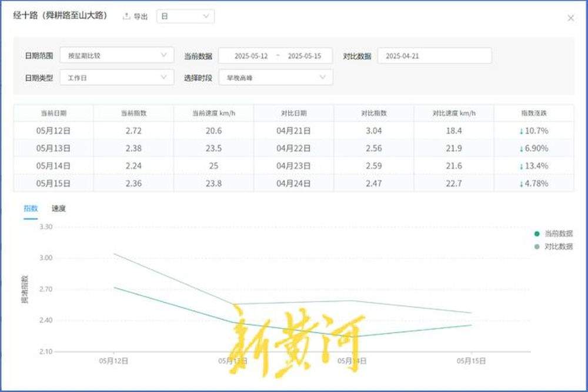Click the 导出 export icon
The width and height of the screenshot is (588, 392).
coord(126,16)
